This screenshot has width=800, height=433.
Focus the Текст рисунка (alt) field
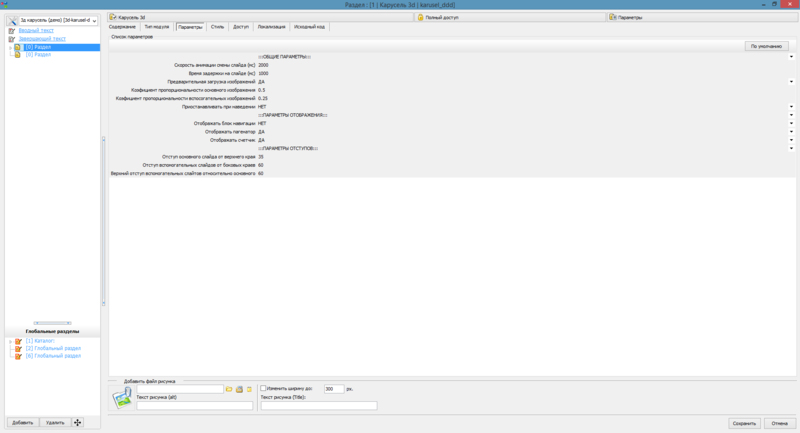(194, 405)
